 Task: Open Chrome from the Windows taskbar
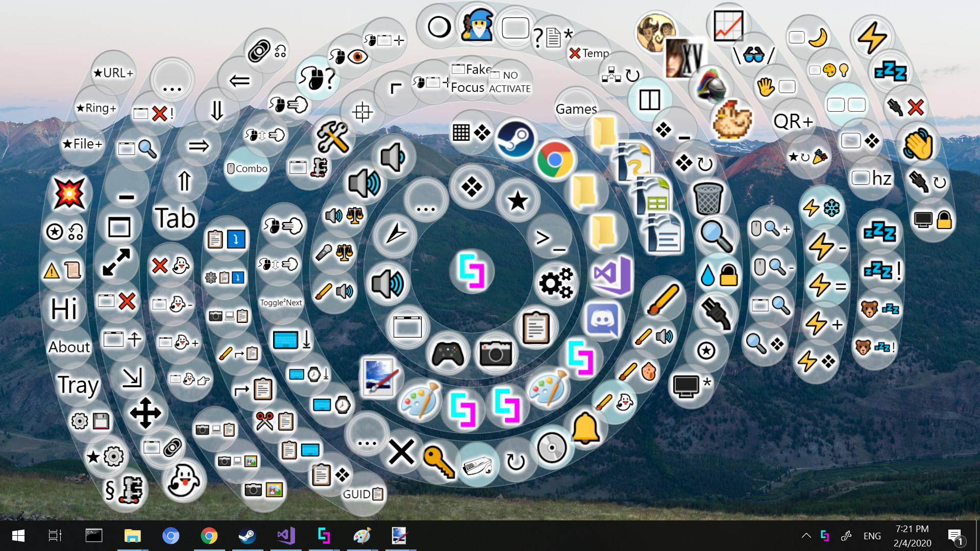[209, 536]
